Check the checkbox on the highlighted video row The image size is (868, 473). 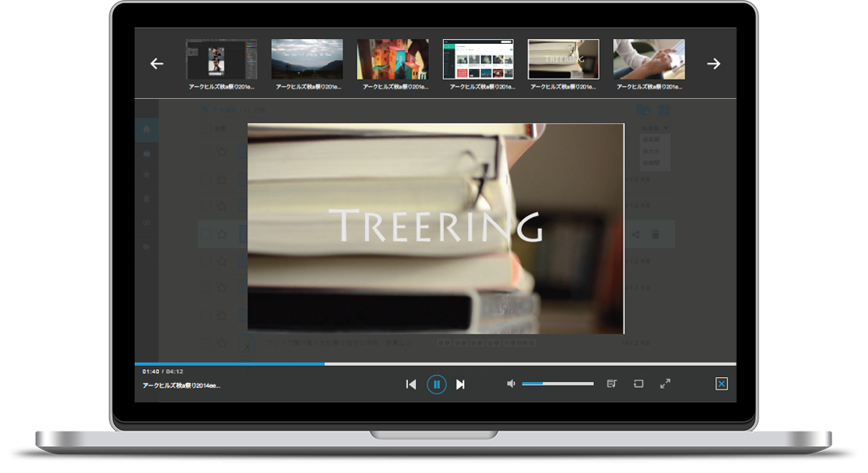(204, 233)
